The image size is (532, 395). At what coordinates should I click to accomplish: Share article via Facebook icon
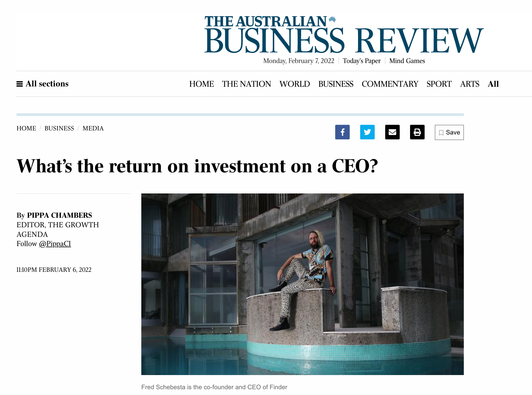click(x=342, y=132)
